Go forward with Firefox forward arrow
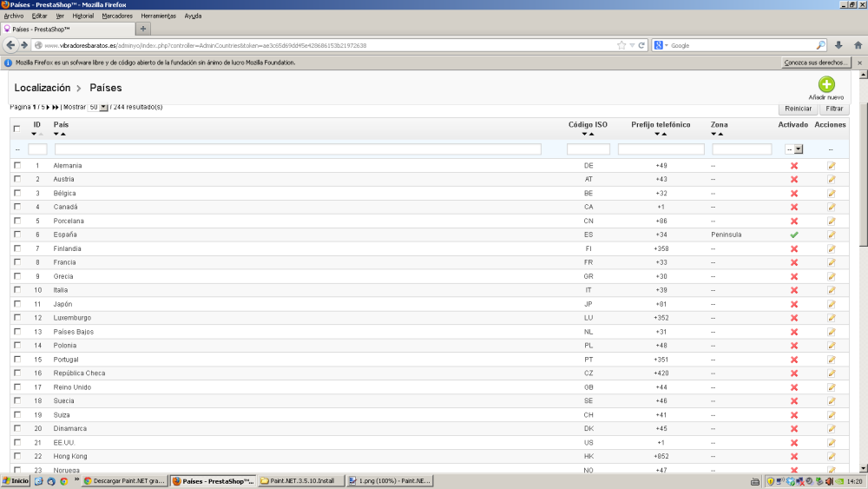Image resolution: width=868 pixels, height=489 pixels. click(23, 45)
